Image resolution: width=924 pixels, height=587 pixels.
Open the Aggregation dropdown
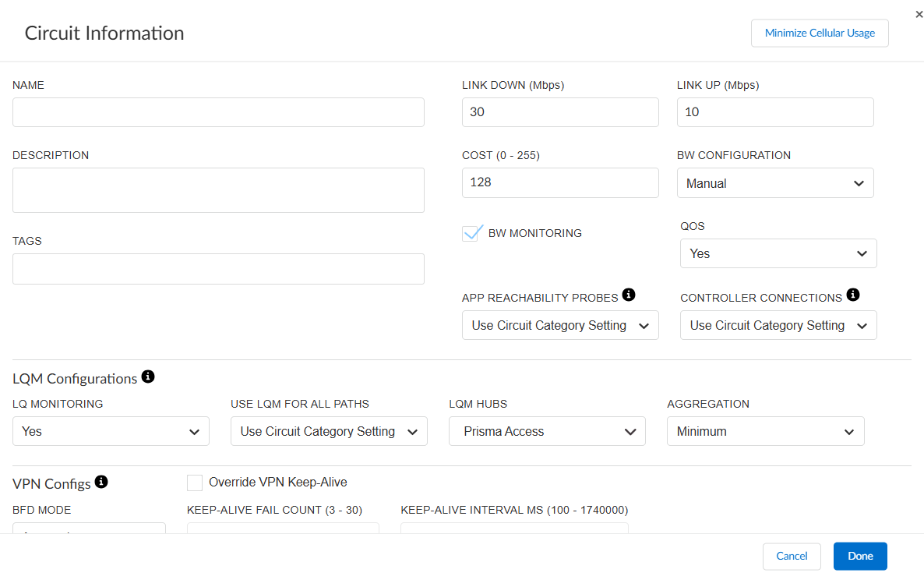coord(765,431)
